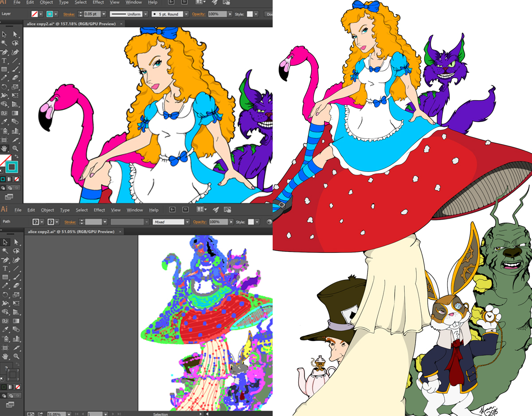Set paint mode to Color in top toolbox
Viewport: 532px width, 416px height.
click(3, 179)
